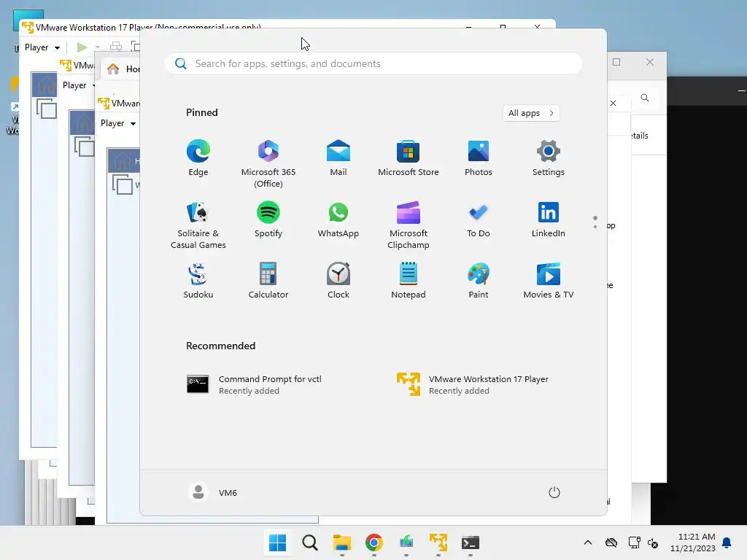
Task: Open recommended Command Prompt for vctl
Action: click(254, 385)
